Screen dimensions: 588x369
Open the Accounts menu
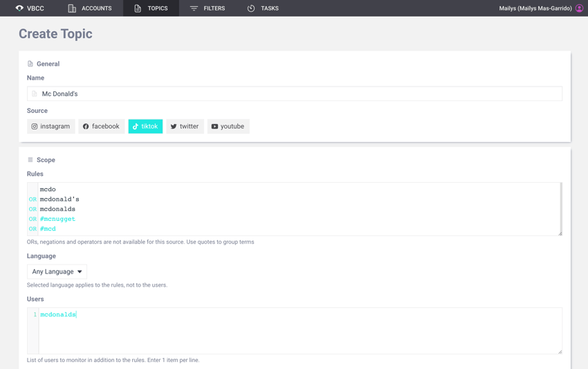tap(90, 8)
